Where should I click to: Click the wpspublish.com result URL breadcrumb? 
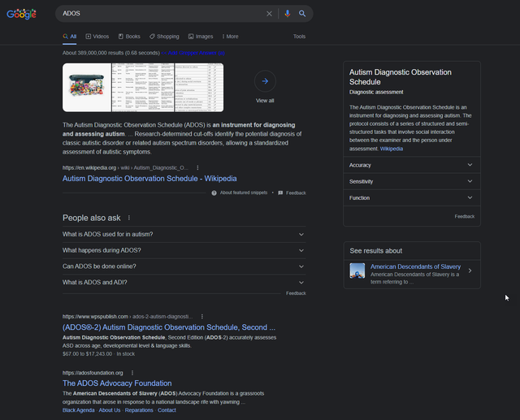click(128, 317)
